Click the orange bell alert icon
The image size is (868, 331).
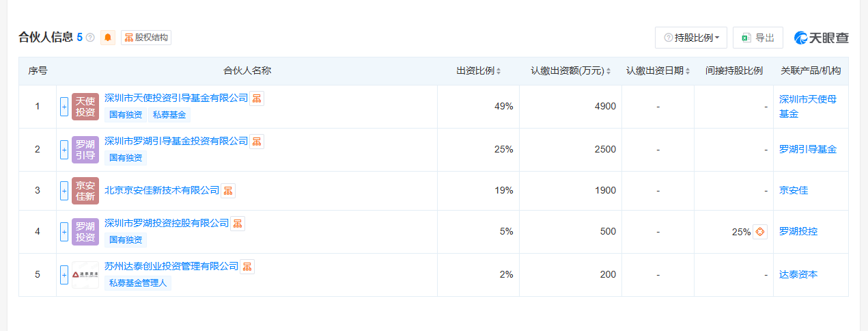108,38
